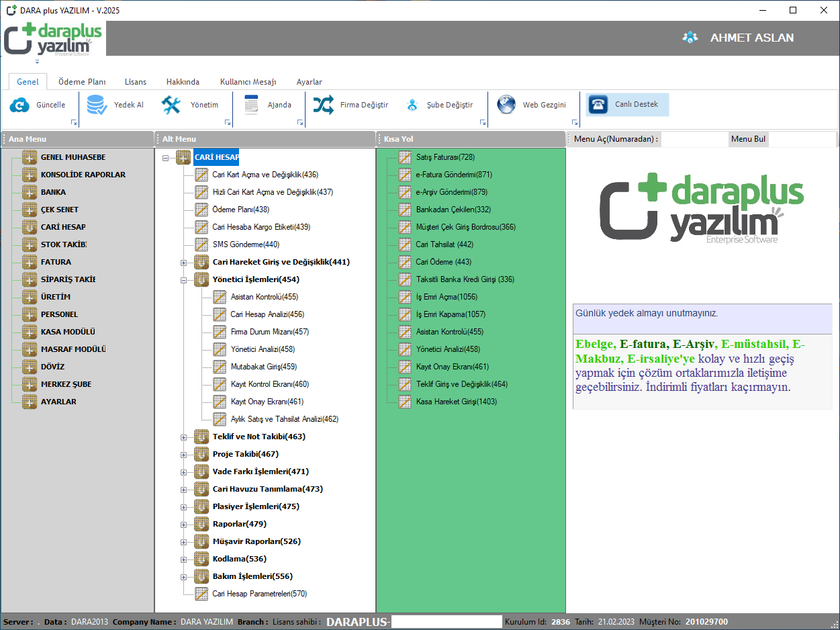
Task: Click the Cari Hesap Parametreleri(570) icon
Action: pos(201,594)
